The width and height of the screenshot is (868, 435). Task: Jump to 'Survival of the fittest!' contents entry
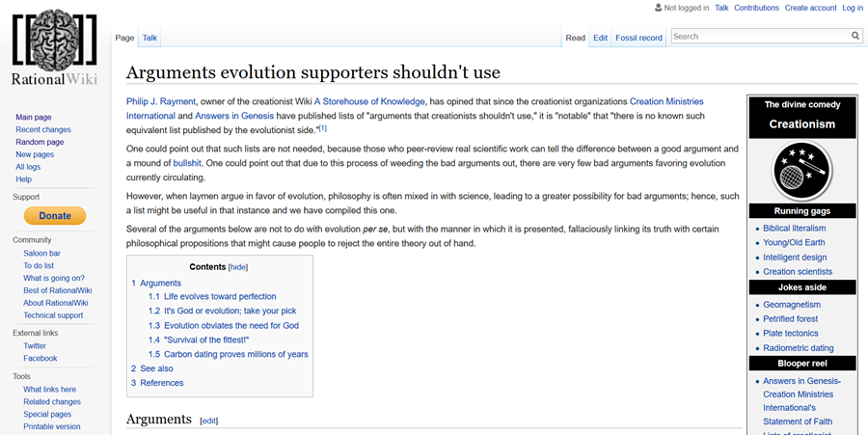(206, 340)
